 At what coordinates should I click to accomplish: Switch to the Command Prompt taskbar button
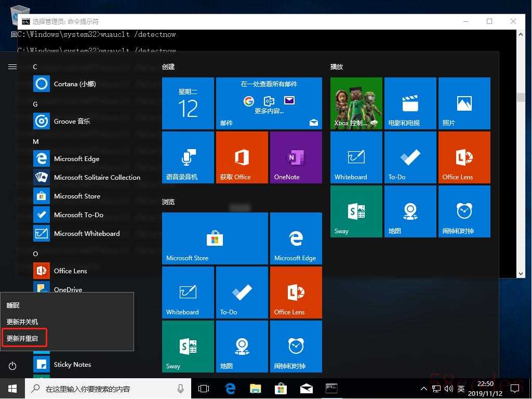click(331, 389)
